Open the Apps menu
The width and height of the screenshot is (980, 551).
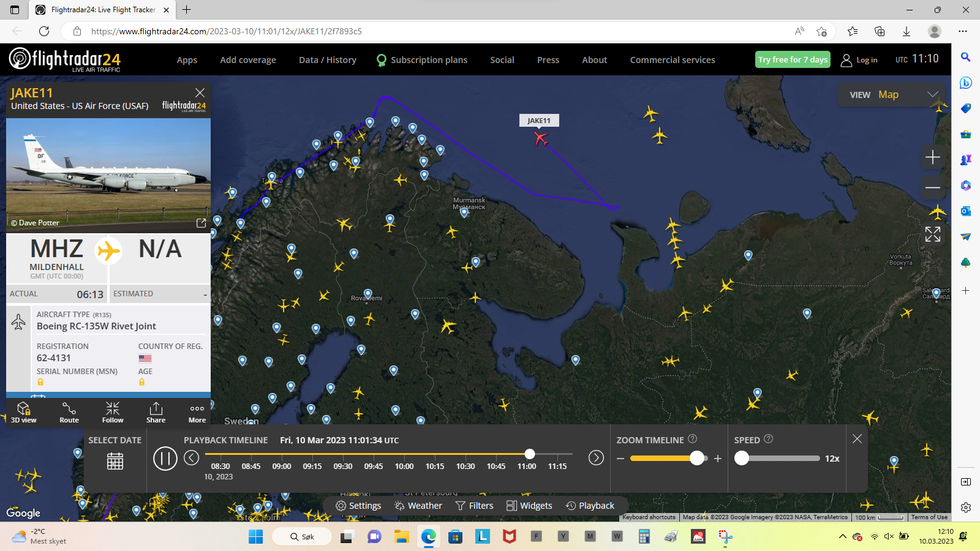point(187,60)
